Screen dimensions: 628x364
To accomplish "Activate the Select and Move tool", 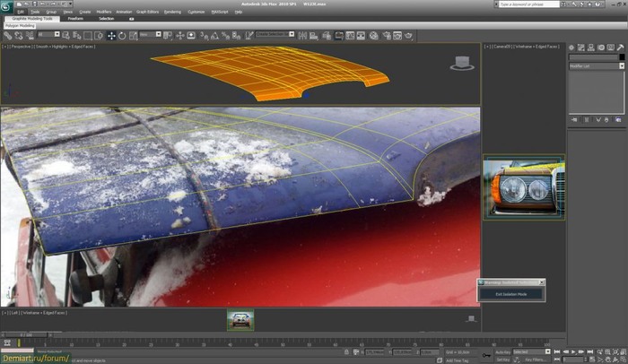I will 111,36.
